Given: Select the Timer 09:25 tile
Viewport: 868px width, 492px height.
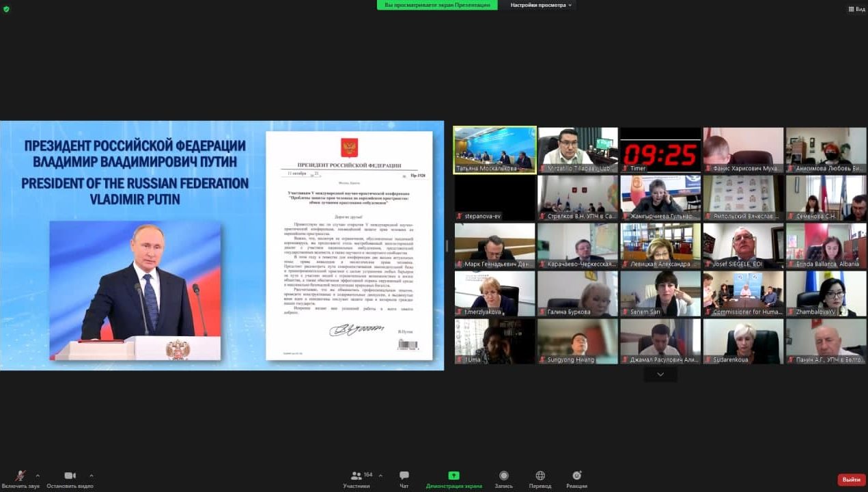Looking at the screenshot, I should pos(660,150).
